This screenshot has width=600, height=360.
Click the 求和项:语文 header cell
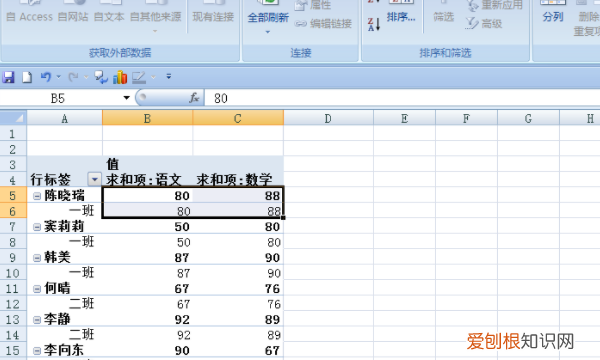pos(147,179)
